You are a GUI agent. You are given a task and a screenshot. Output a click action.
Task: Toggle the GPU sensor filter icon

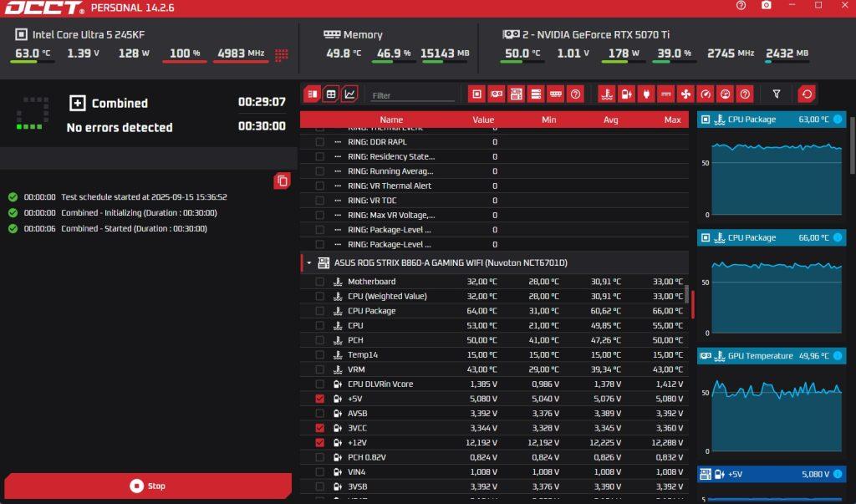pyautogui.click(x=497, y=94)
